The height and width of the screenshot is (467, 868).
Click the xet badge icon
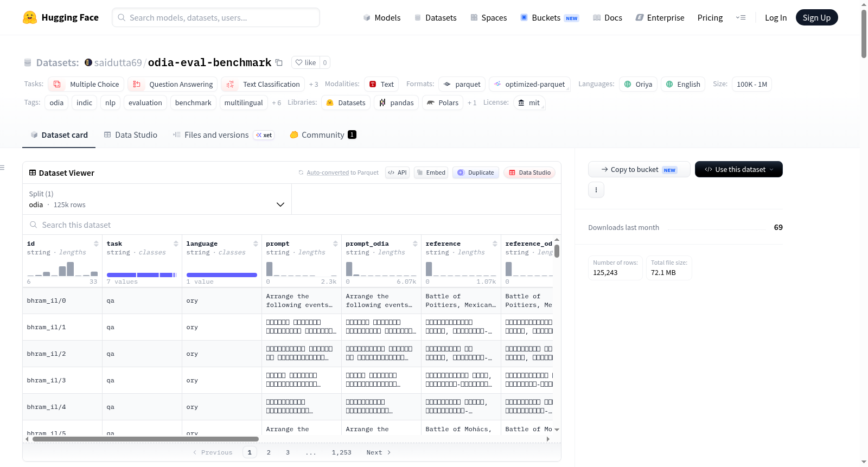264,135
